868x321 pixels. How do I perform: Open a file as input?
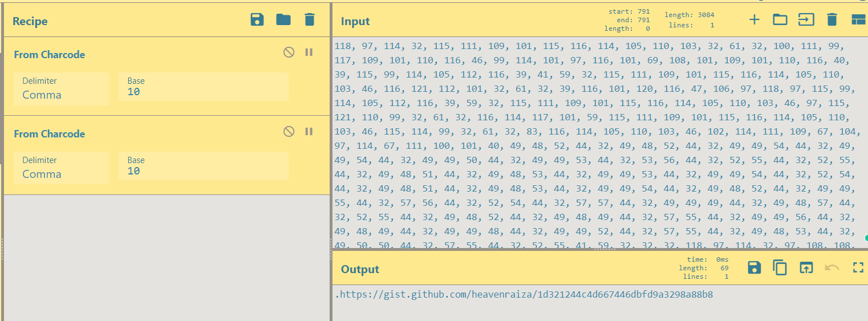806,20
